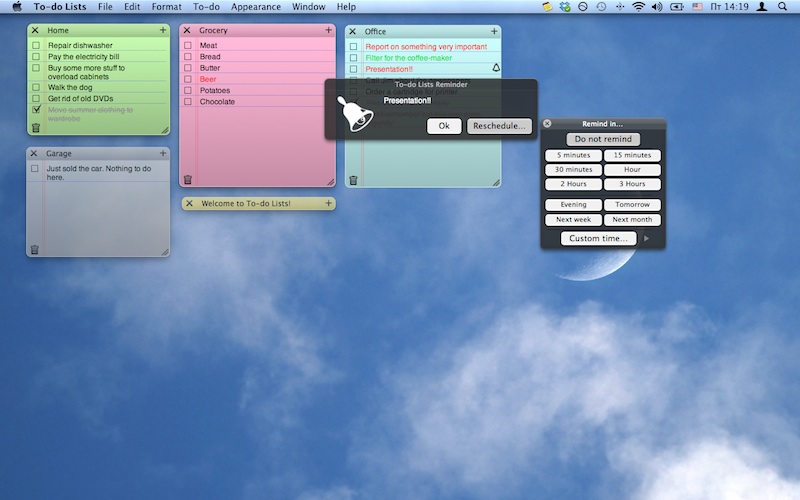Open the Appearance menu

coord(256,7)
